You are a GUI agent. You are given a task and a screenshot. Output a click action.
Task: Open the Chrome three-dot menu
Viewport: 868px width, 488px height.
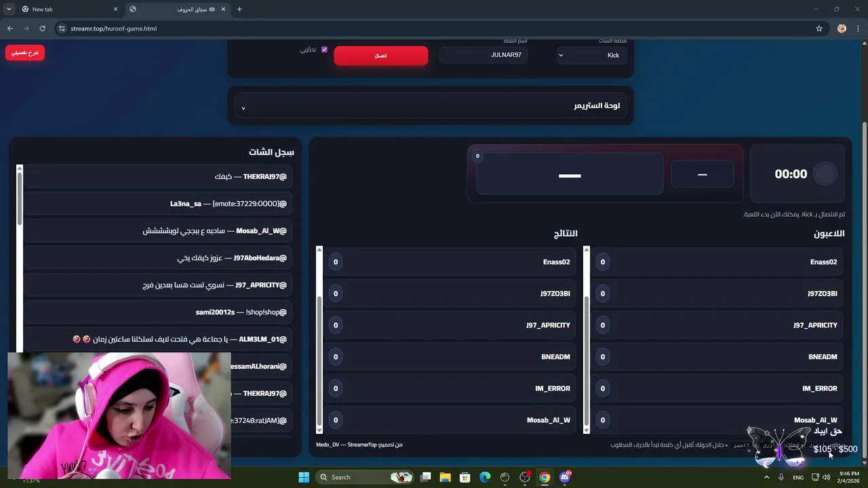(x=857, y=28)
